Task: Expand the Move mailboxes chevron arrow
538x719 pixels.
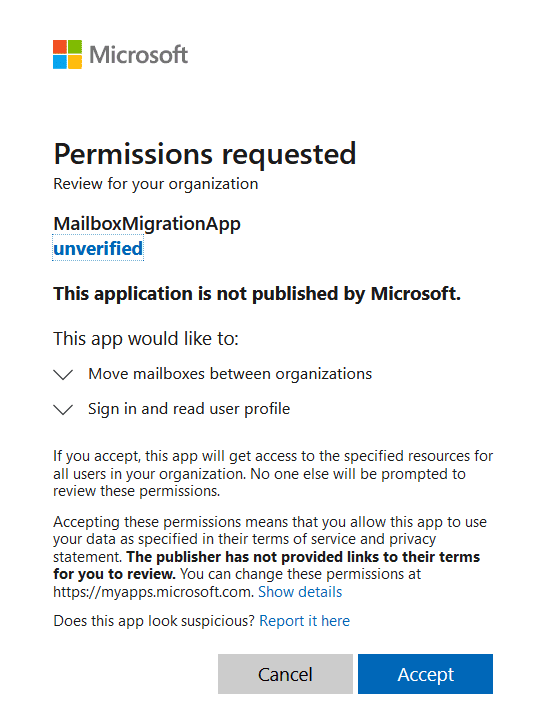Action: point(63,375)
